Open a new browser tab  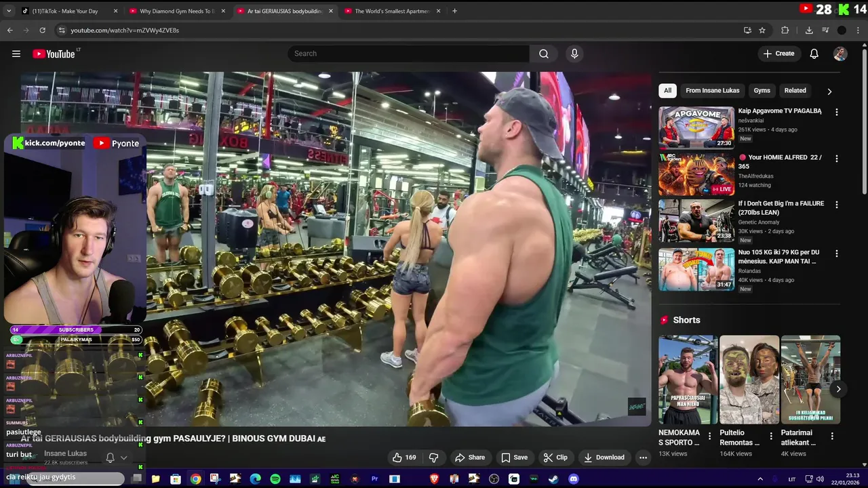click(x=454, y=11)
